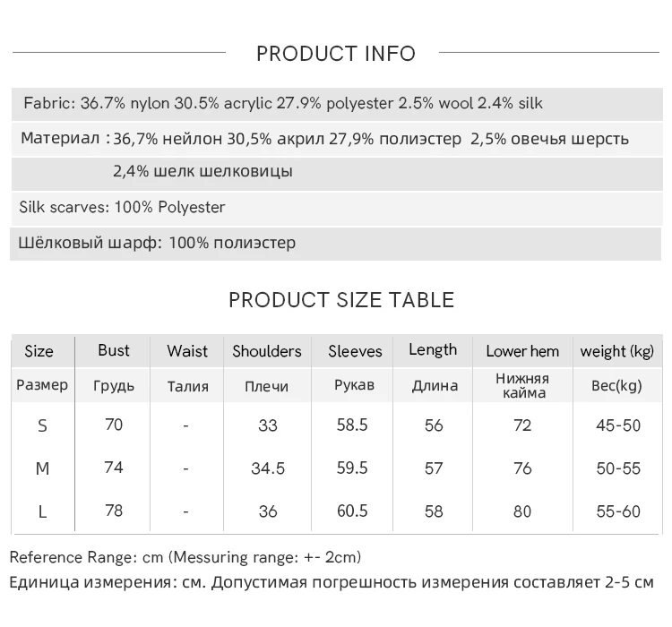Select the English Fabric composition line
Viewport: 672px width, 627px height.
coord(283,103)
